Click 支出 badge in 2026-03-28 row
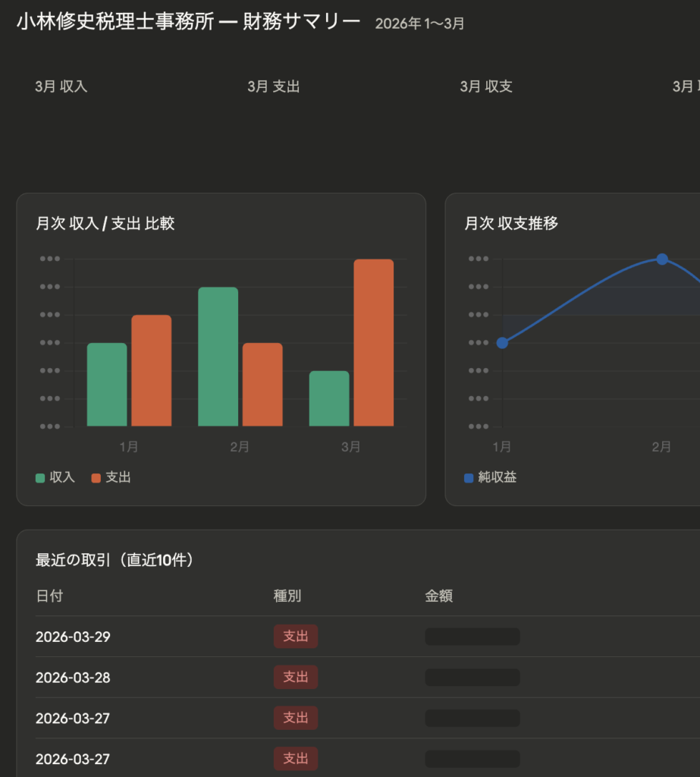 296,677
